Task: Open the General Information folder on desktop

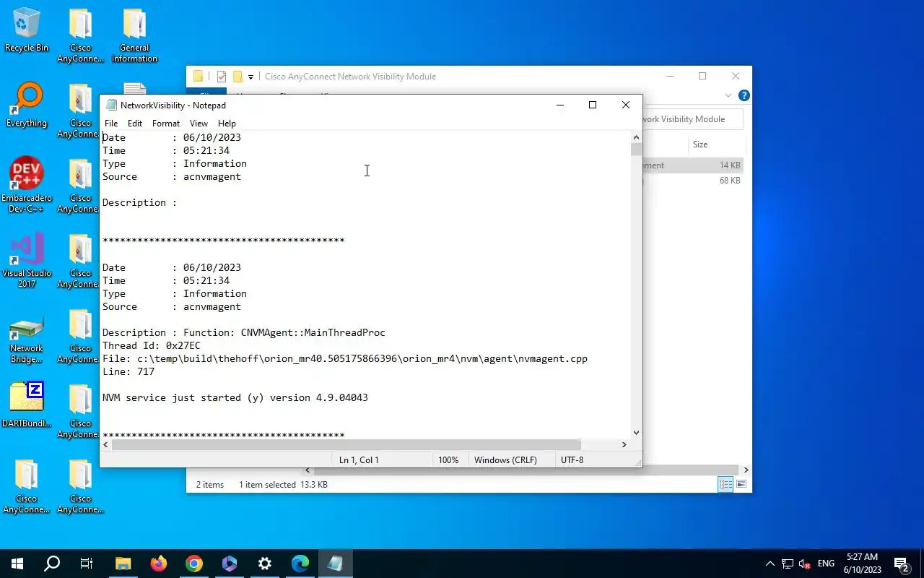Action: (x=134, y=35)
